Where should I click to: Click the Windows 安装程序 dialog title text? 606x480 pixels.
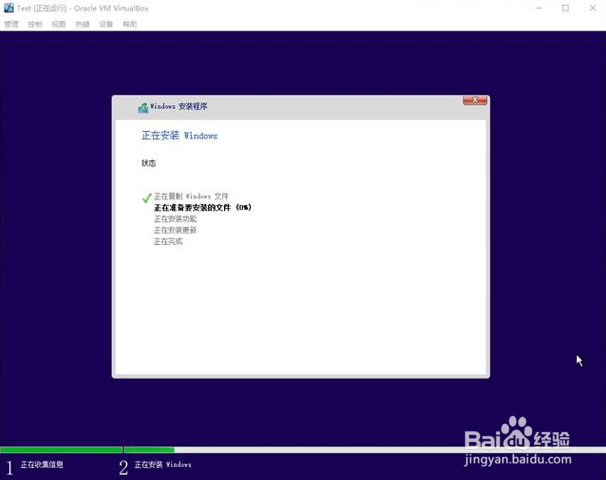(x=179, y=106)
